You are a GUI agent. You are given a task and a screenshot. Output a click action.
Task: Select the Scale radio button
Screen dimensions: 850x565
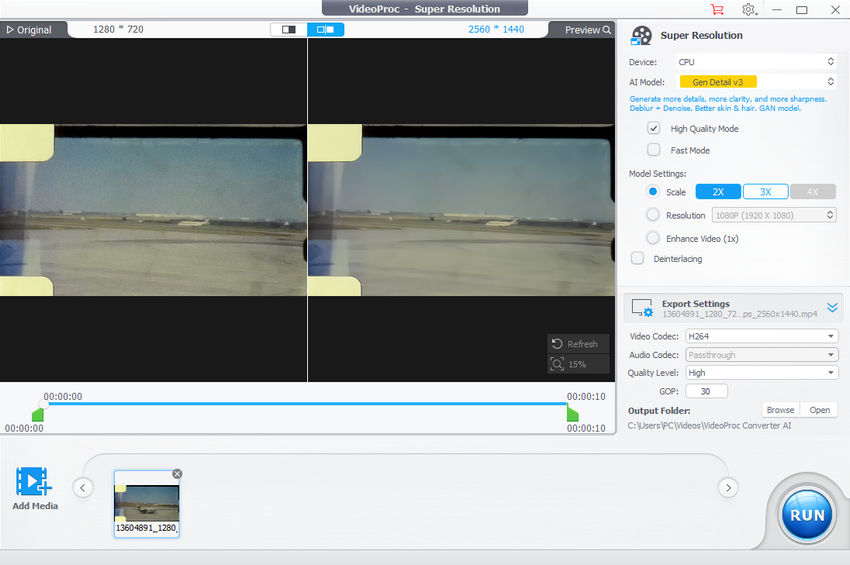tap(653, 191)
